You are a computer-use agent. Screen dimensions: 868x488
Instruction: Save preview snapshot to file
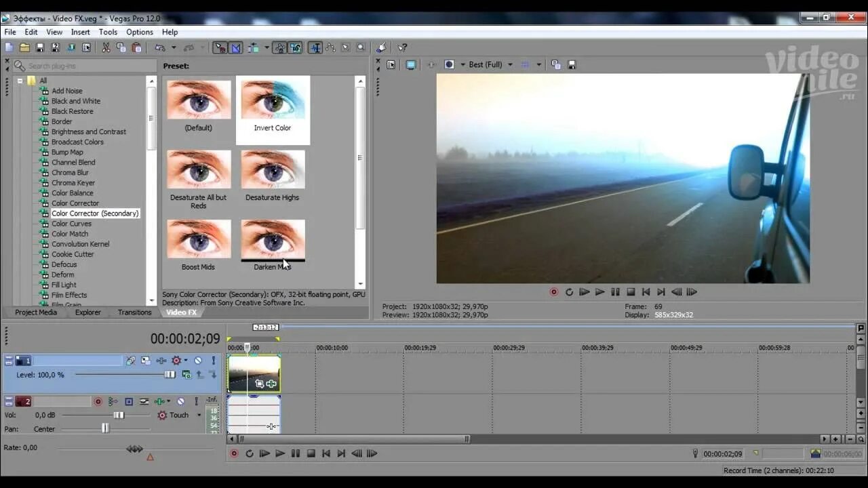tap(572, 64)
